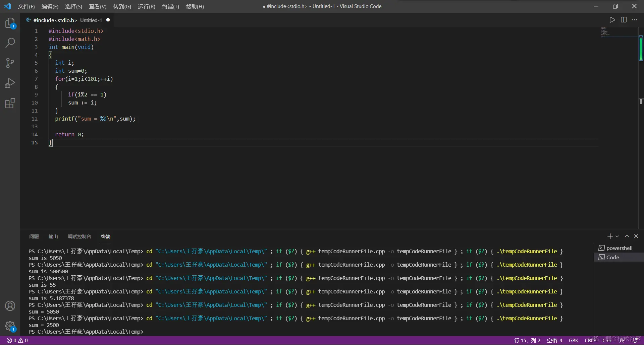Viewport: 644px width, 345px height.
Task: Change language mode via C++
Action: coord(607,340)
